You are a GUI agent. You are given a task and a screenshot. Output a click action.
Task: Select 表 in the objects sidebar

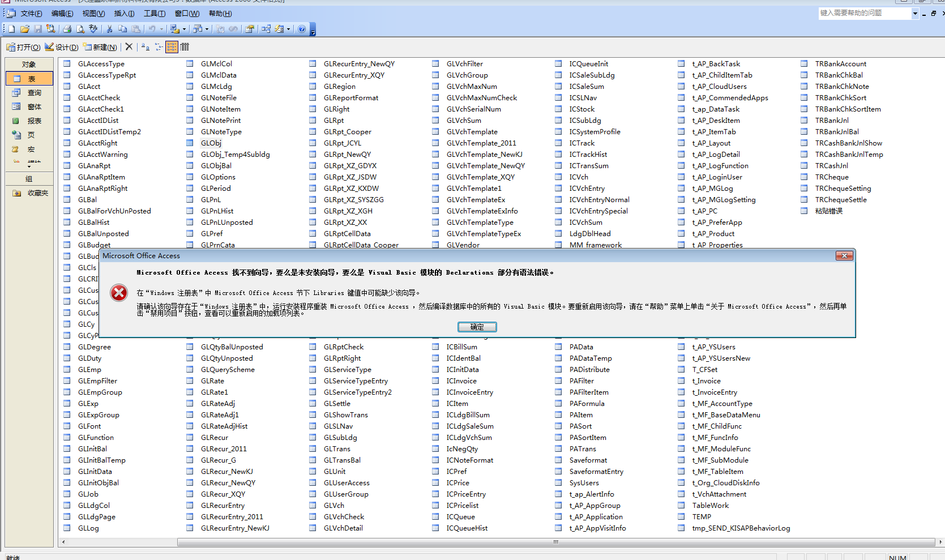29,79
